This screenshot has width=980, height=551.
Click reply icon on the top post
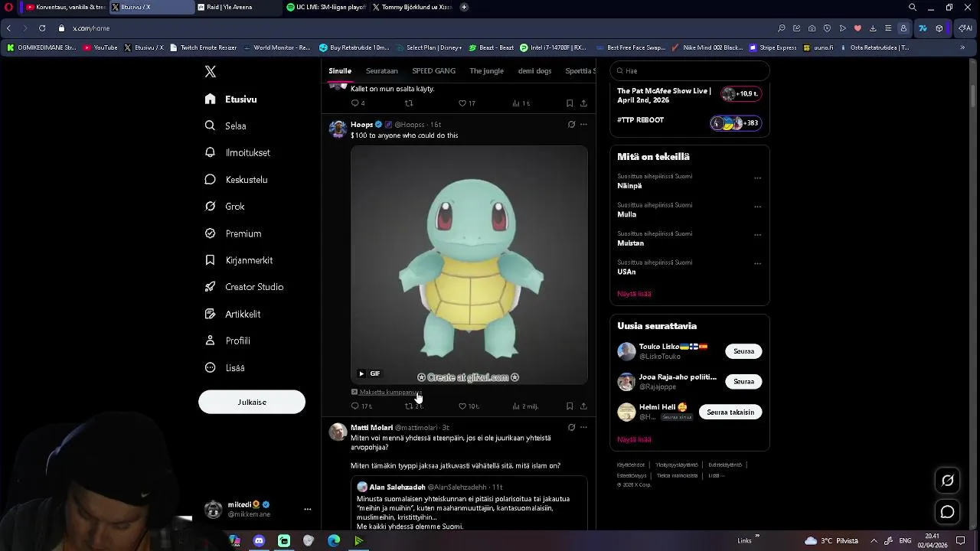point(354,103)
